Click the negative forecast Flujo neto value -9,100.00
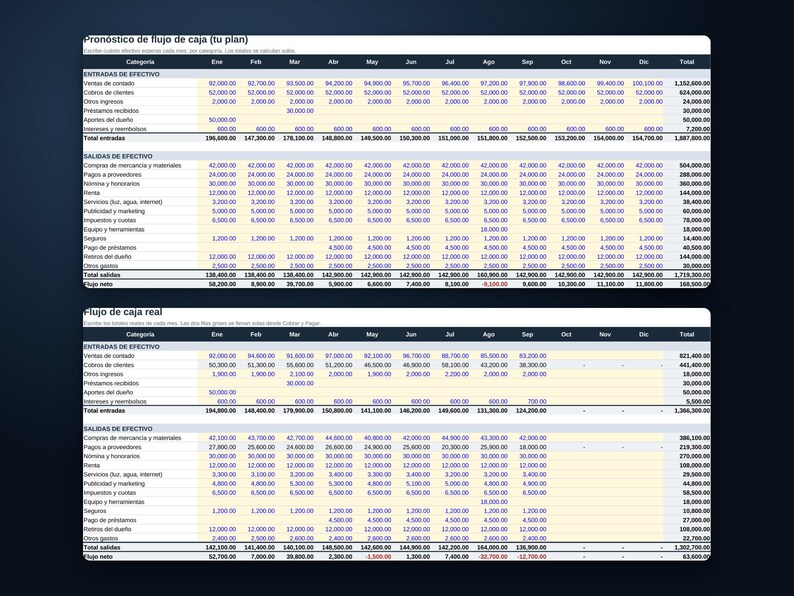This screenshot has width=794, height=596. 494,285
